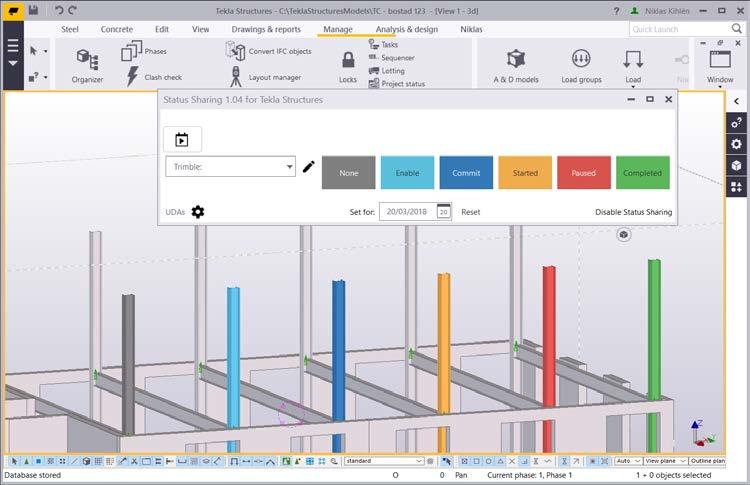
Task: Open side pane gear settings icon
Action: click(x=736, y=144)
